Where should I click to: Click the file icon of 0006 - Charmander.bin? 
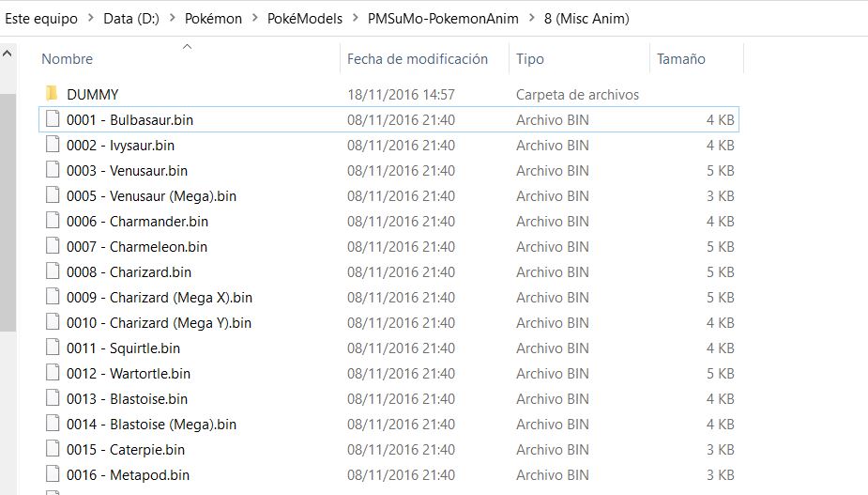point(53,221)
